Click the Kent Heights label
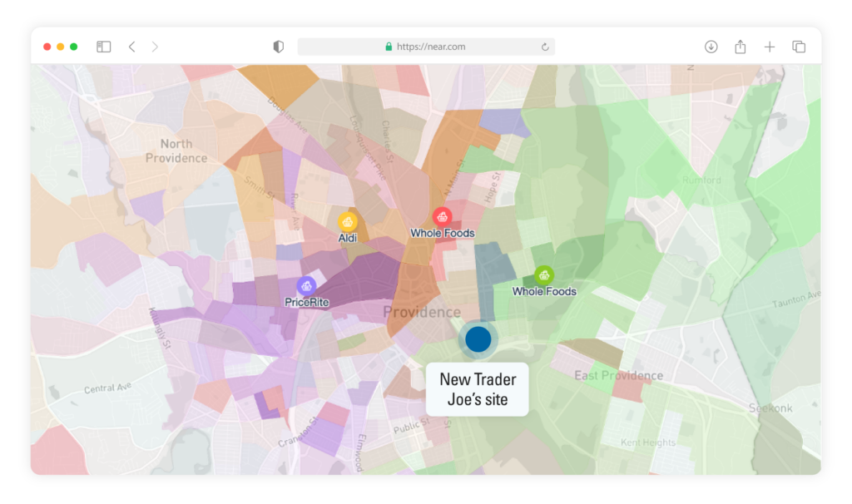The height and width of the screenshot is (504, 852). (648, 442)
